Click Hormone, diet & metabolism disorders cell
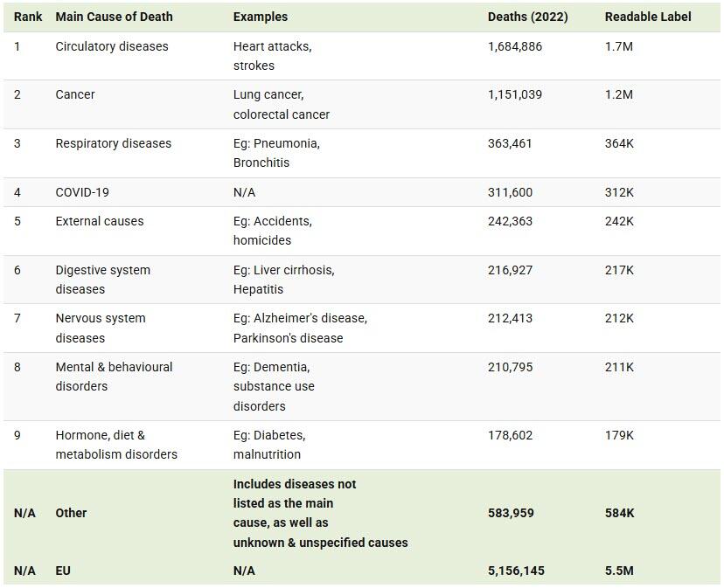Screen dimensions: 724x588 116,445
